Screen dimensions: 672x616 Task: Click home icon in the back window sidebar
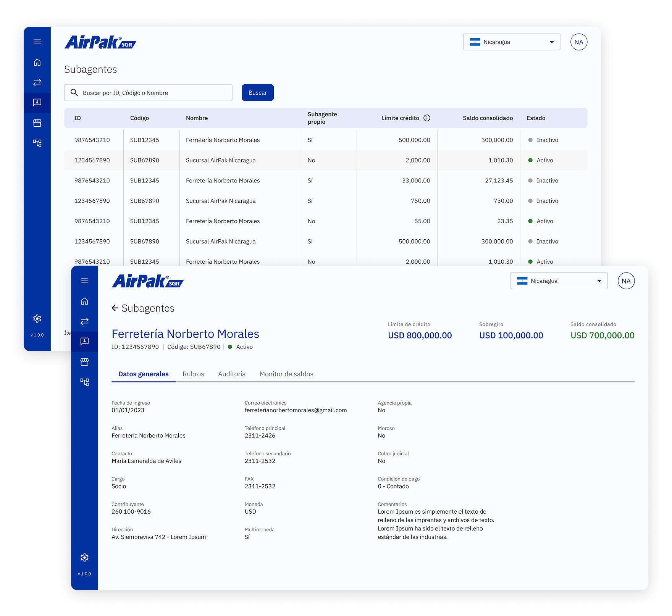pyautogui.click(x=37, y=62)
